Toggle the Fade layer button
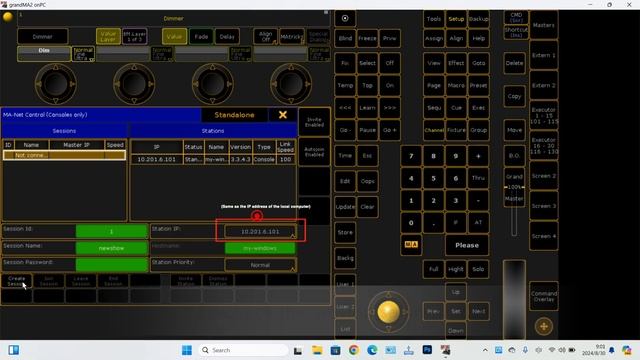Image resolution: width=640 pixels, height=360 pixels. (x=201, y=36)
